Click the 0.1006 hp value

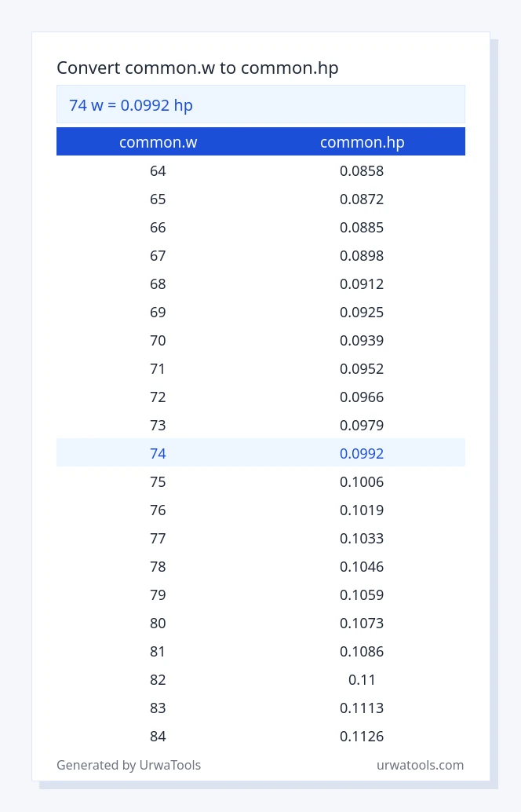pyautogui.click(x=362, y=481)
